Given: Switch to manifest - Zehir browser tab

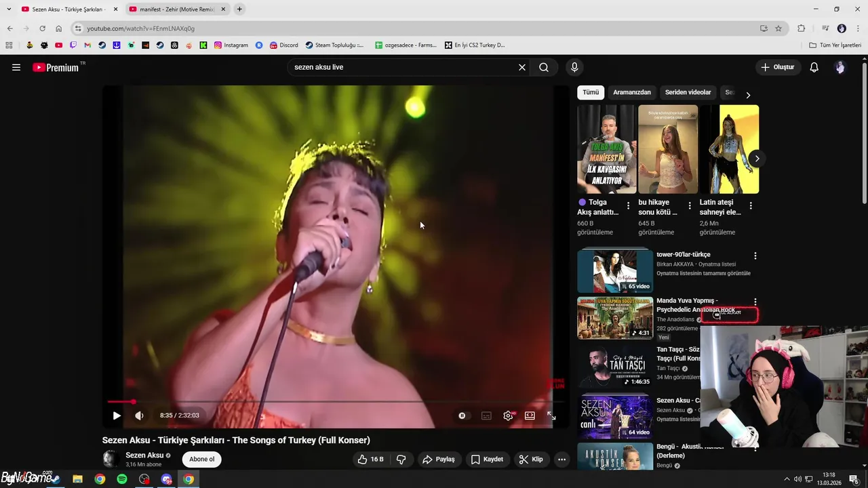Looking at the screenshot, I should pos(176,9).
